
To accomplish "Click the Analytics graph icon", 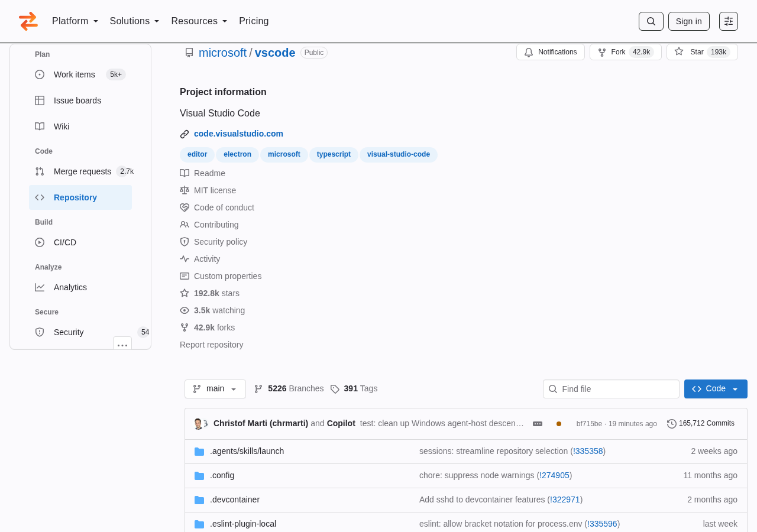I will click(x=40, y=287).
